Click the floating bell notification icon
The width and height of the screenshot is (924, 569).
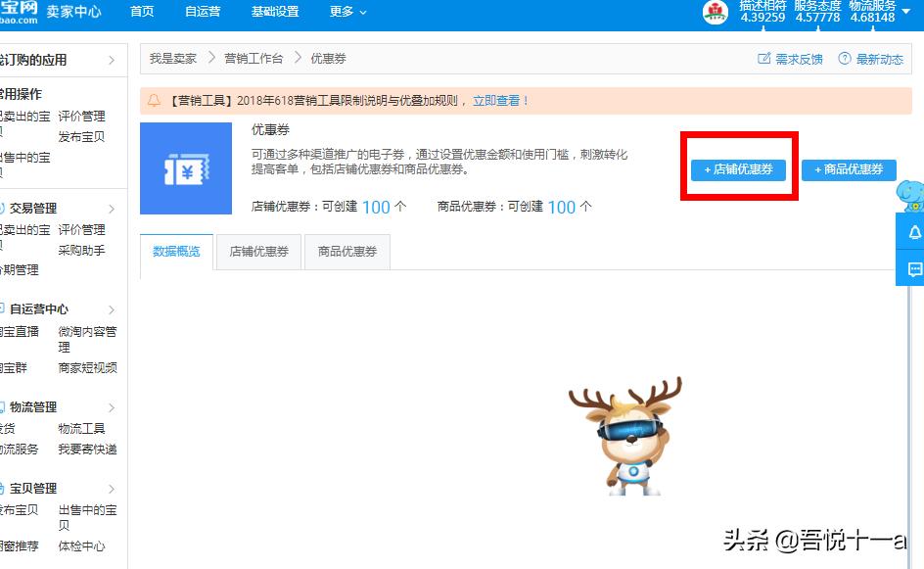click(x=914, y=232)
